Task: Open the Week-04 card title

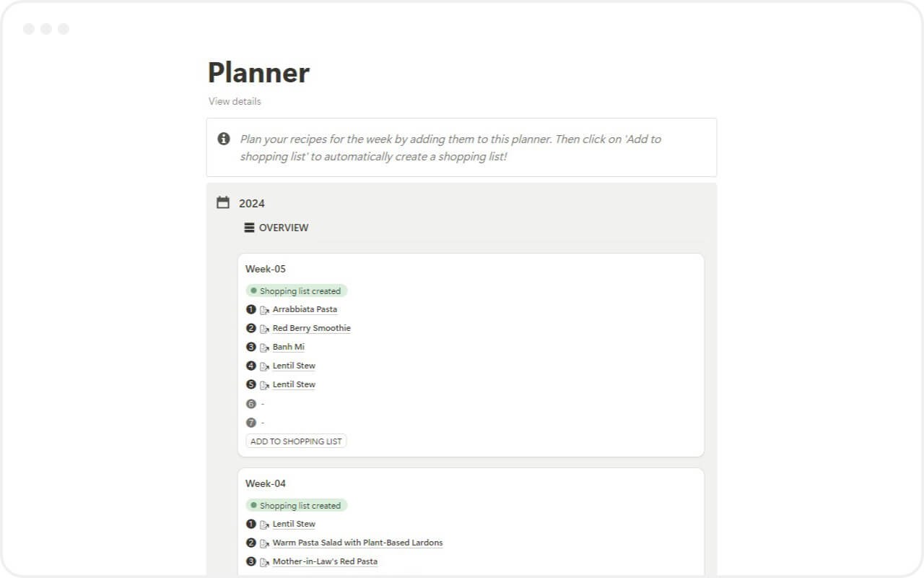Action: (x=266, y=483)
